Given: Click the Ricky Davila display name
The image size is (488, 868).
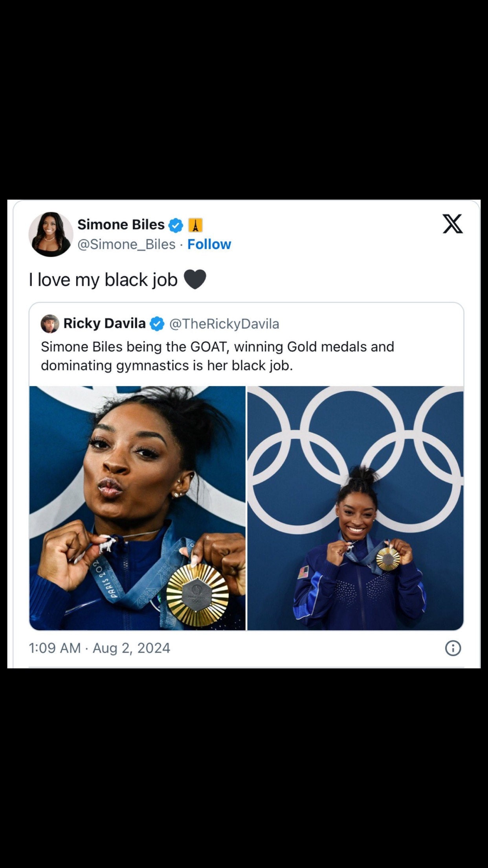Looking at the screenshot, I should (x=105, y=324).
